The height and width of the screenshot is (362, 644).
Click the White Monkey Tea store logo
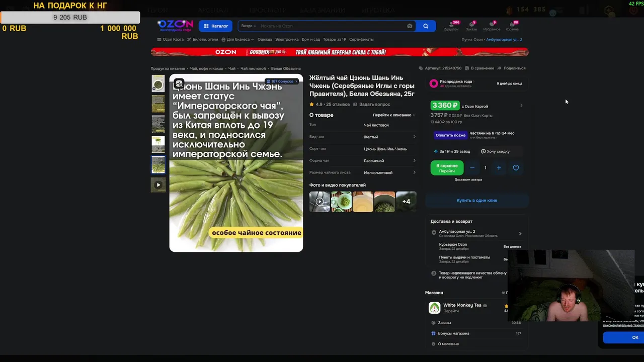pos(434,308)
